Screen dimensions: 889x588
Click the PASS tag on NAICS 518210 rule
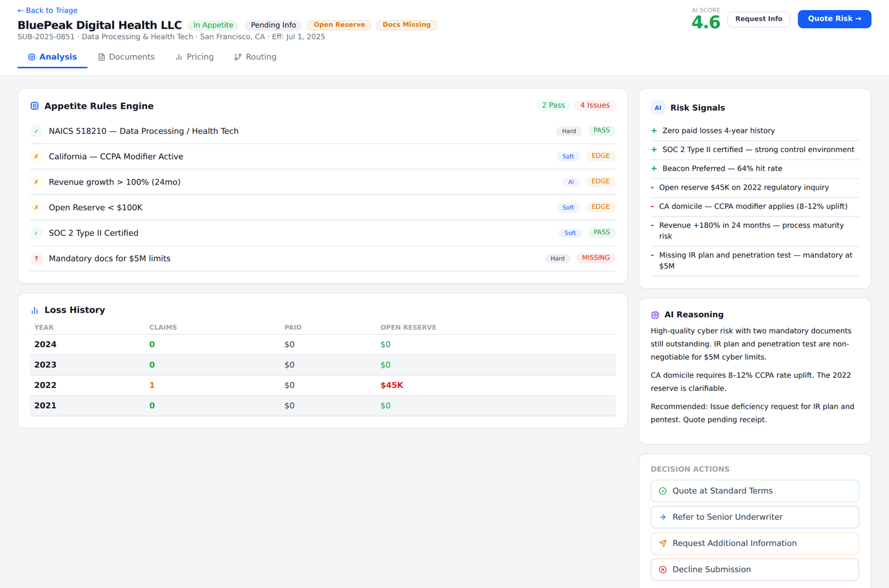[602, 131]
